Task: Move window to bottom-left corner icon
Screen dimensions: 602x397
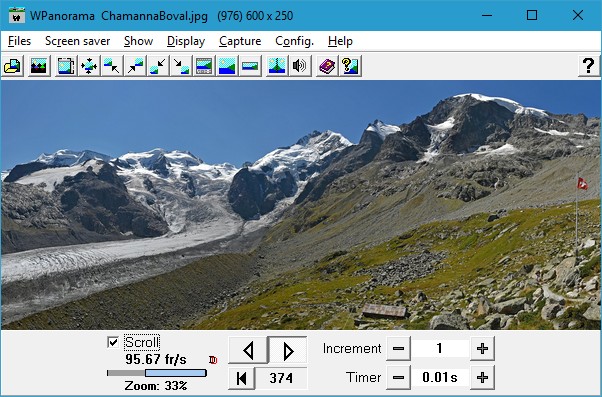Action: click(x=158, y=66)
